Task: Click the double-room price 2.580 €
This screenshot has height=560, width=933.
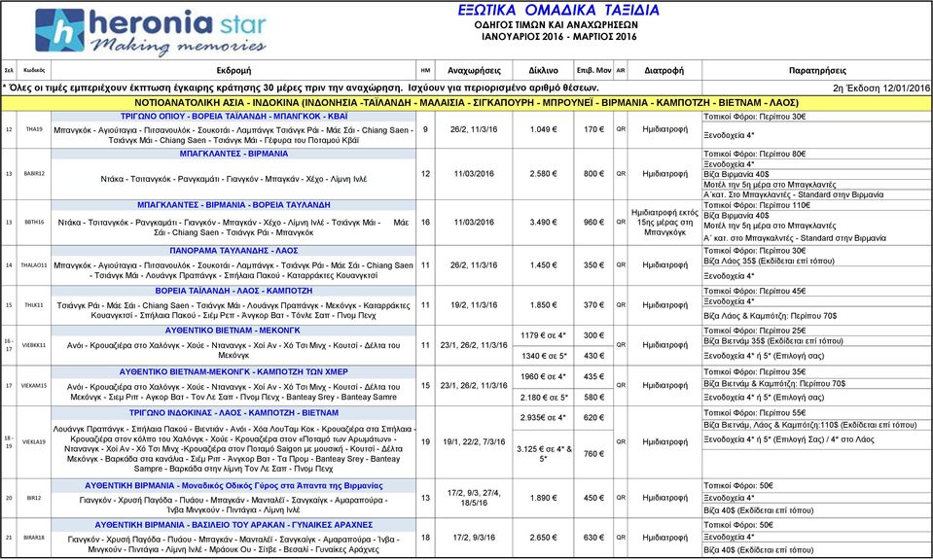Action: (x=543, y=174)
